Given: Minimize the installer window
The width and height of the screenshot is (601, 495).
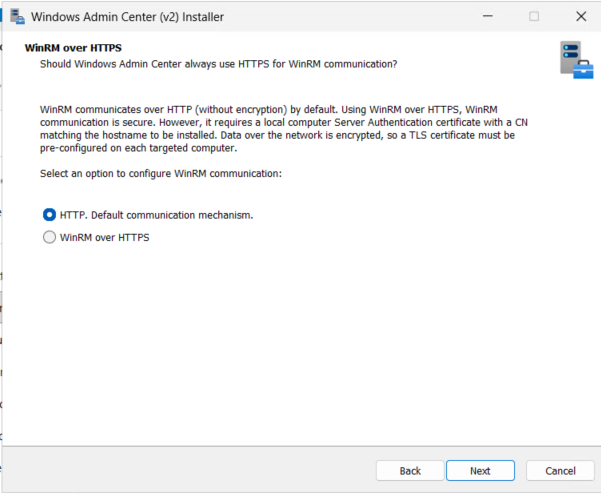Looking at the screenshot, I should pyautogui.click(x=488, y=16).
